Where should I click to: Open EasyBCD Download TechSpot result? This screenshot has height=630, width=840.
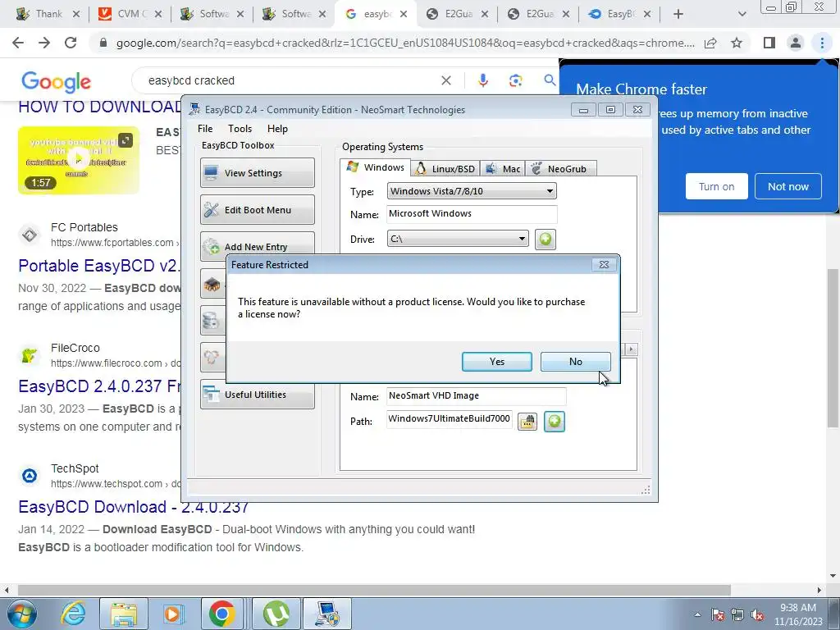(134, 507)
